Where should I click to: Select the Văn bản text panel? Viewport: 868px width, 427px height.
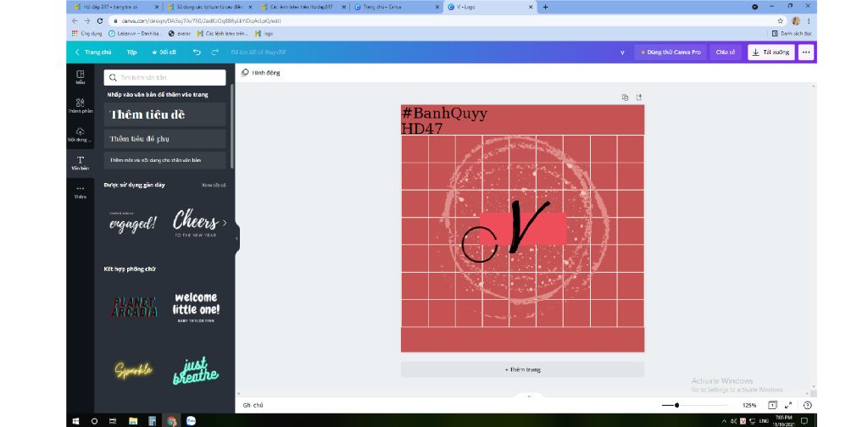click(81, 164)
